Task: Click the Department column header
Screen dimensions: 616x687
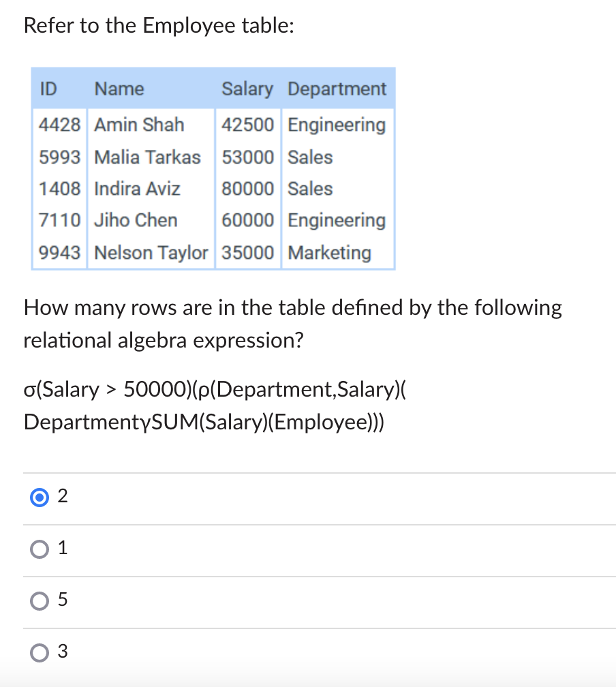Action: (337, 89)
